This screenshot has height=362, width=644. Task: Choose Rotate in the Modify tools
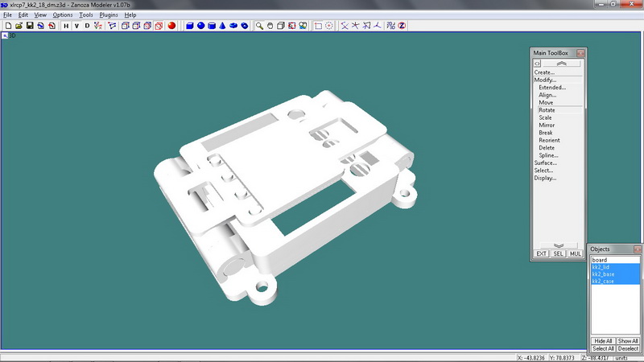tap(547, 110)
